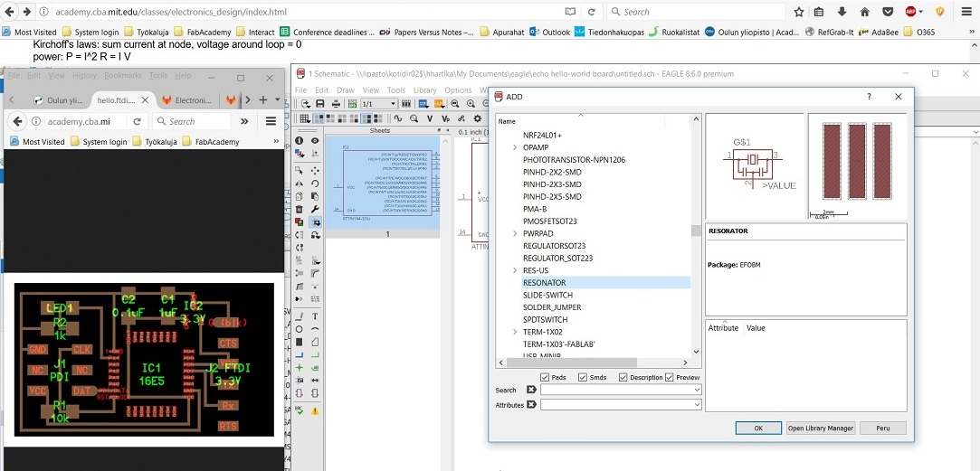
Task: Click the Adblock Plus icon in Firefox
Action: coord(910,12)
